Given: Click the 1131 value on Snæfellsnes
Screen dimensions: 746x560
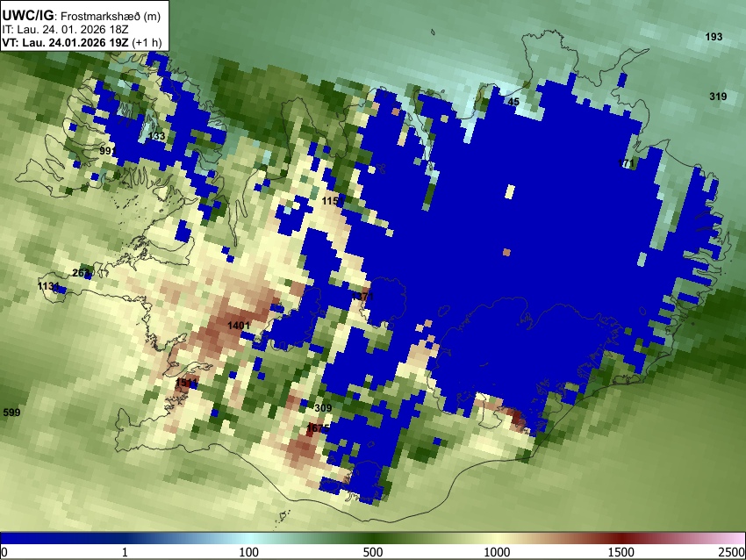Looking at the screenshot, I should [x=48, y=286].
